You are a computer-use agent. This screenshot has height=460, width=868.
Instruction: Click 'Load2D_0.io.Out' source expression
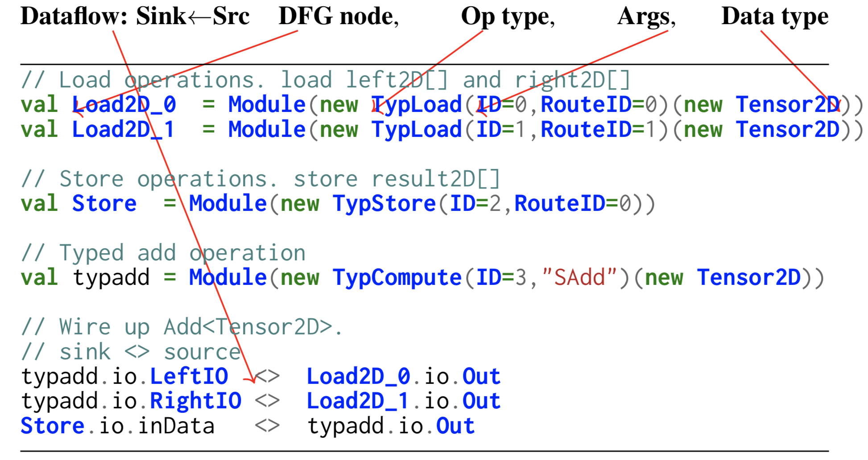[x=404, y=377]
